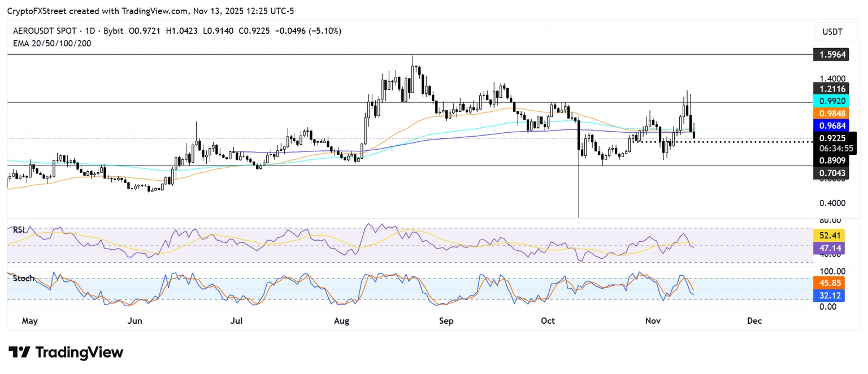The image size is (868, 374).
Task: Click the Nov label on time axis
Action: point(652,321)
